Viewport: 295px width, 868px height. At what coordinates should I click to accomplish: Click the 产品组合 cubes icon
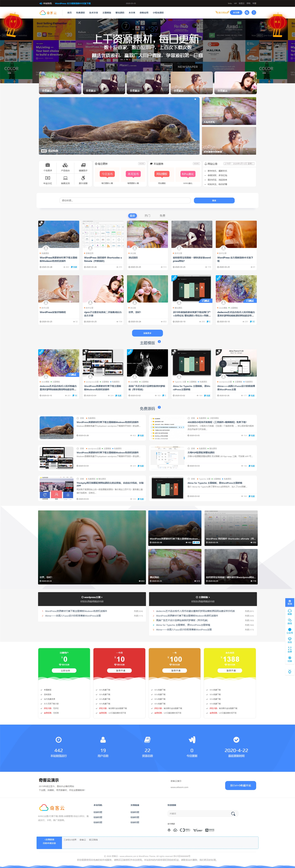tap(65, 165)
